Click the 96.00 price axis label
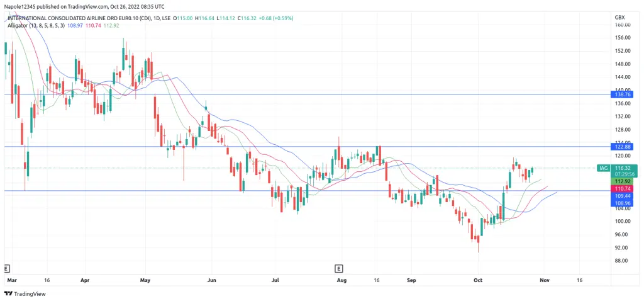This screenshot has width=644, height=301. (x=623, y=234)
